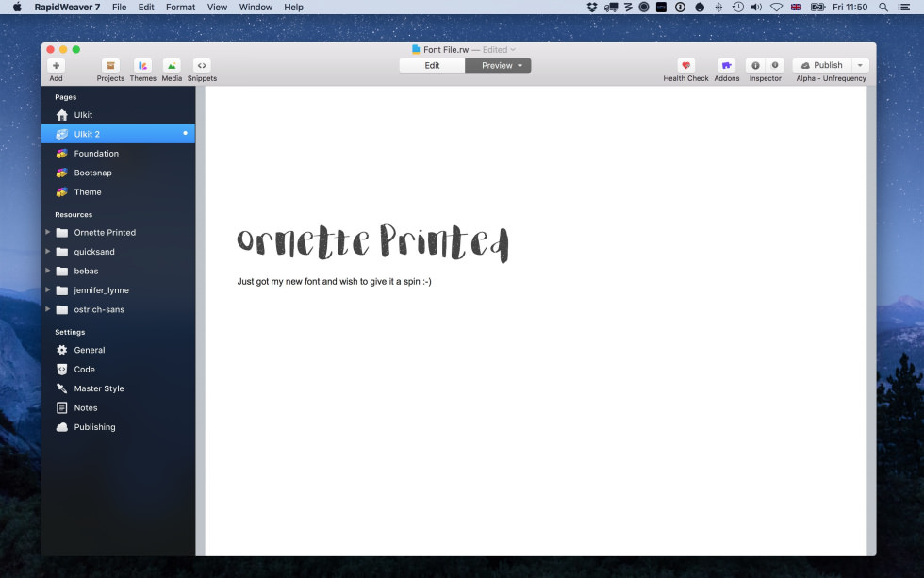Open the Window menu
The height and width of the screenshot is (578, 924).
(256, 7)
